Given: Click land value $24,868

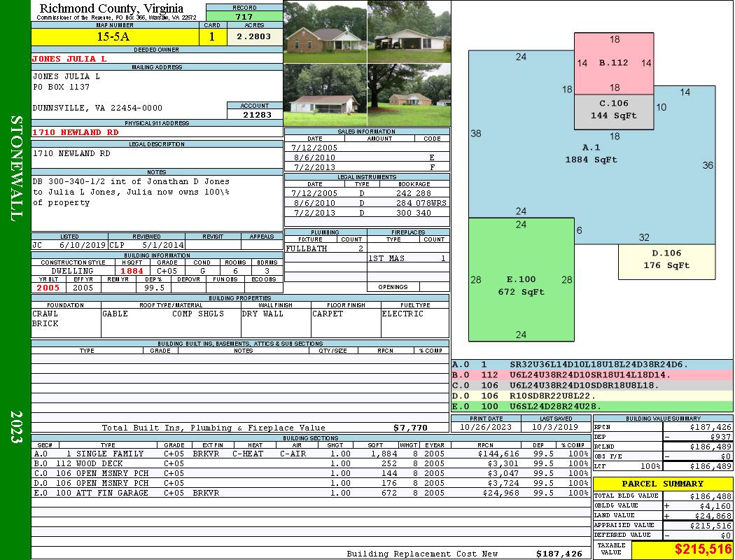Looking at the screenshot, I should [713, 515].
